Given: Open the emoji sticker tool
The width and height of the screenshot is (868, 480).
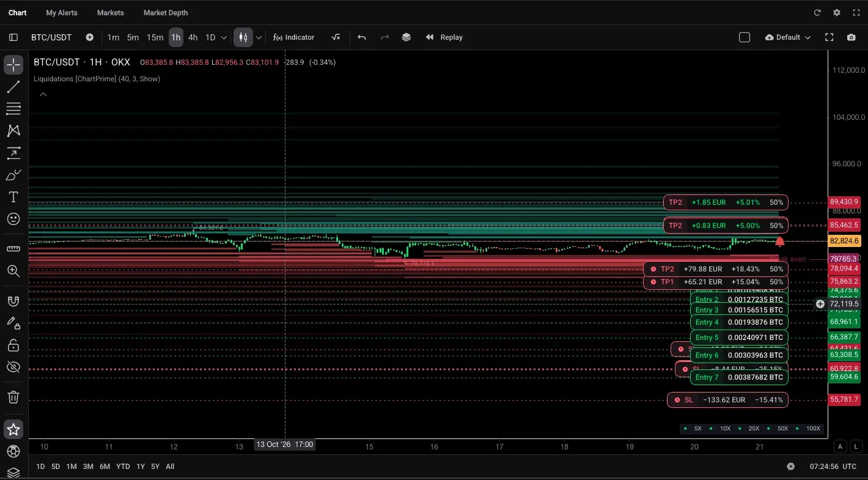Looking at the screenshot, I should click(x=13, y=219).
